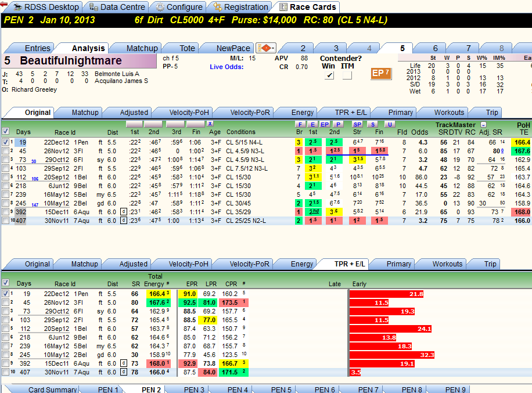
Task: Click the minus button beside TrackMaster header
Action: tap(483, 125)
